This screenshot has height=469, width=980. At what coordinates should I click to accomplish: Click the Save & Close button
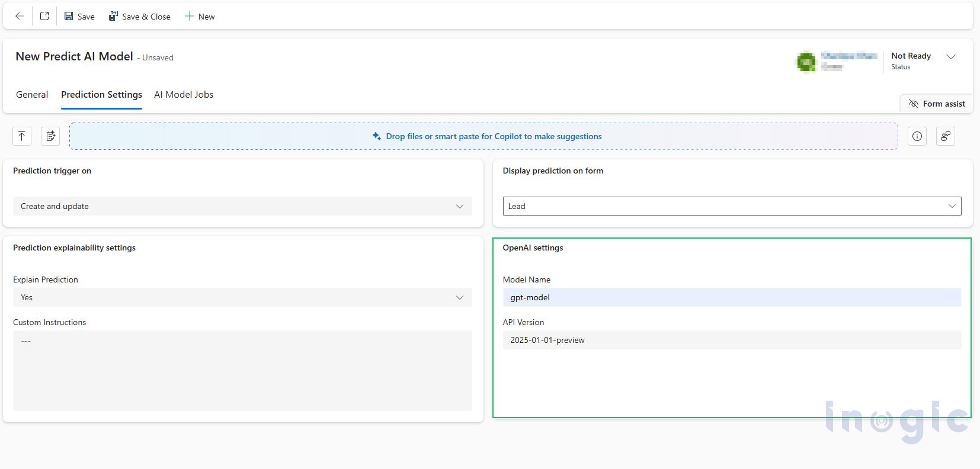tap(140, 17)
